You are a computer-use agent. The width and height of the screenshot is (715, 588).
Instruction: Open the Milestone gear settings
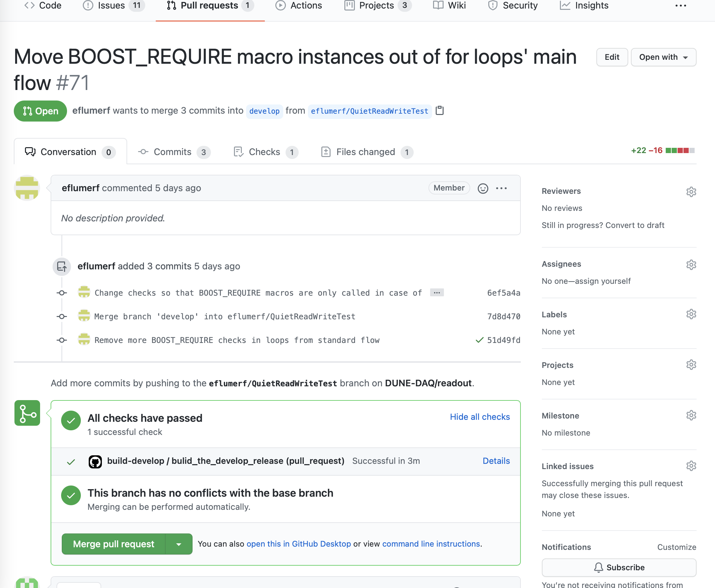(x=691, y=415)
